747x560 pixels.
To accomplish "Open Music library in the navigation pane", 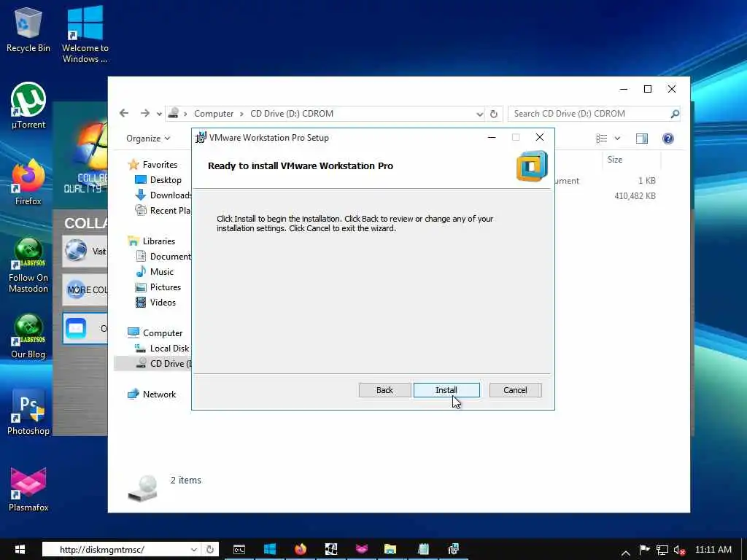I will (x=155, y=271).
